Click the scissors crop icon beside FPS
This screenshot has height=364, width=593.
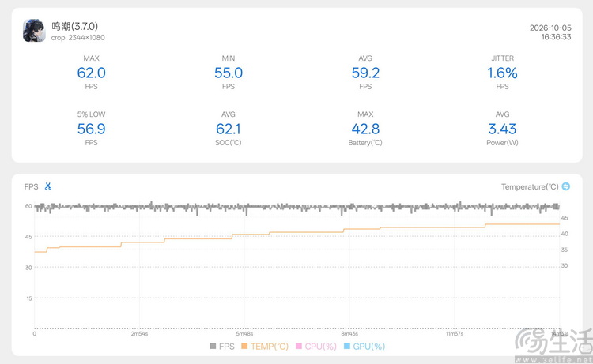(47, 186)
